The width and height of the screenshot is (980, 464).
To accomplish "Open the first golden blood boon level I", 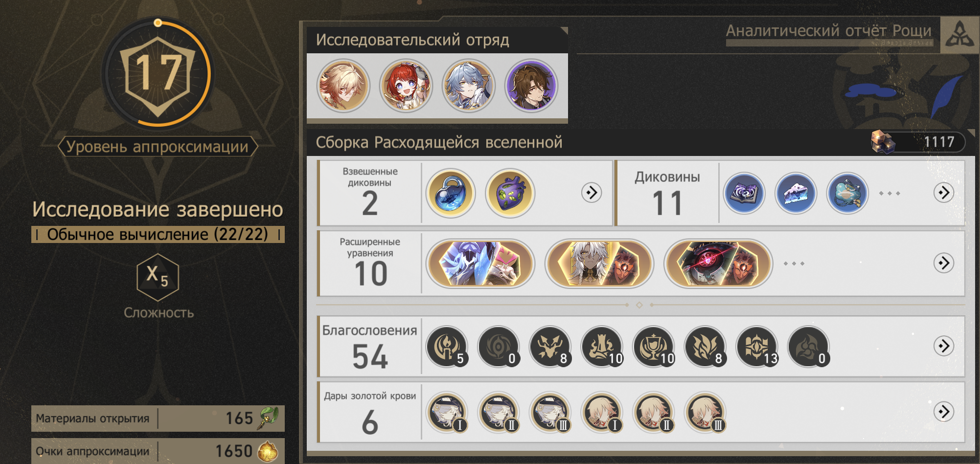I will point(447,412).
